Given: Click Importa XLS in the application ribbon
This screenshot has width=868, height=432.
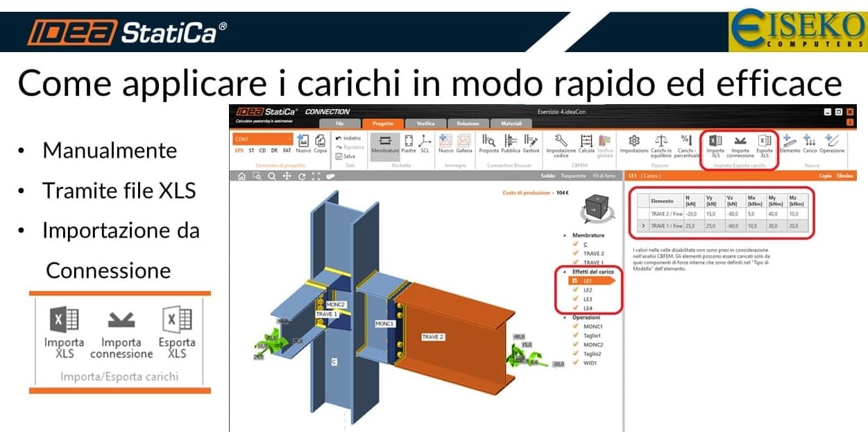Looking at the screenshot, I should click(x=715, y=145).
